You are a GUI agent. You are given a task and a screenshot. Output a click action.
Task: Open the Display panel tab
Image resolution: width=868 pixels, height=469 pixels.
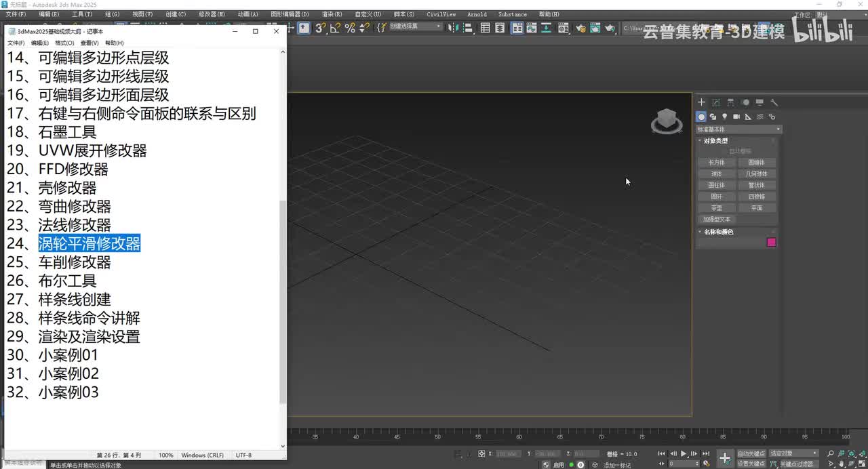(x=759, y=102)
